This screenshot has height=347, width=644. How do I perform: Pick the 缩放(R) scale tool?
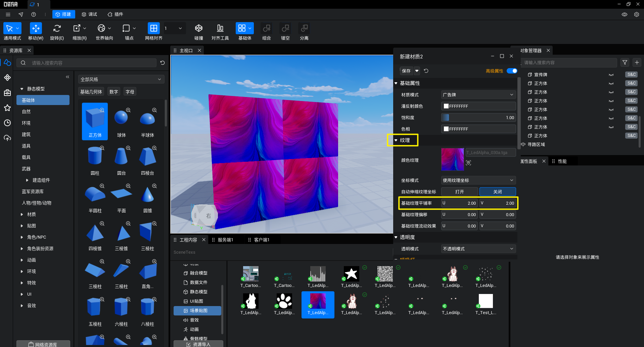(x=77, y=29)
